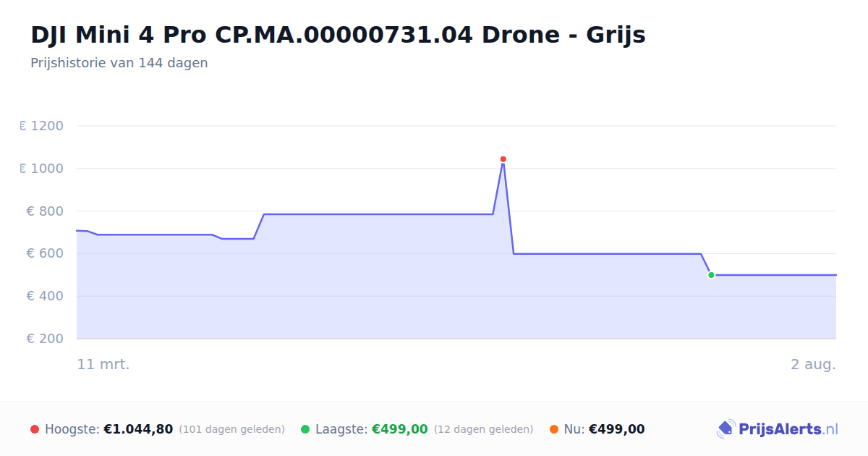Click the € 1000 axis label

point(42,169)
